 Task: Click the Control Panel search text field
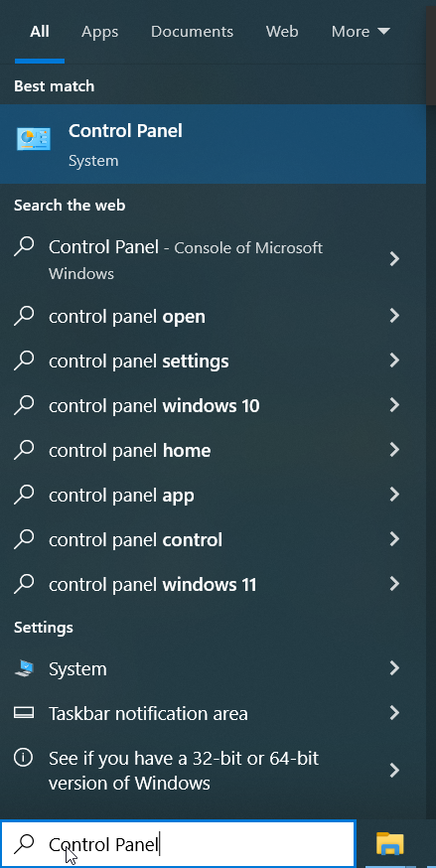178,843
